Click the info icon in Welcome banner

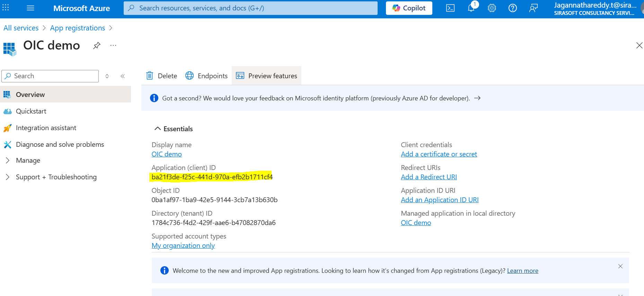click(165, 270)
